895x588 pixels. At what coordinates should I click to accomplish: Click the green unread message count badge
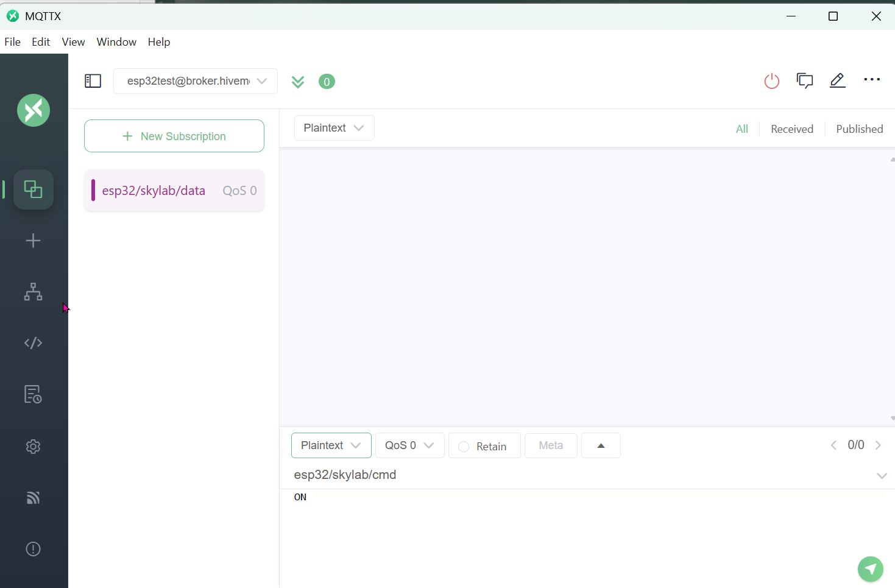tap(327, 82)
